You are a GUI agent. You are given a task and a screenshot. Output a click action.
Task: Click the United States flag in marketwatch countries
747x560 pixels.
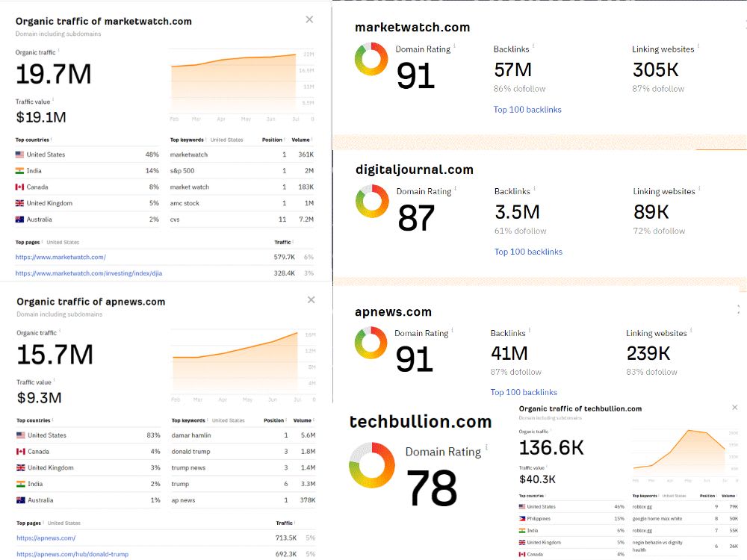click(19, 155)
